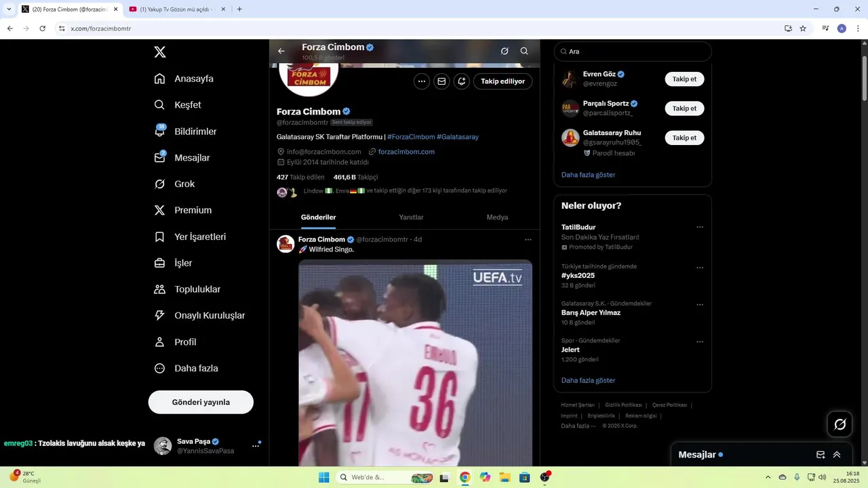Click Daha fazla göster under trends
This screenshot has height=488, width=868.
(x=589, y=380)
